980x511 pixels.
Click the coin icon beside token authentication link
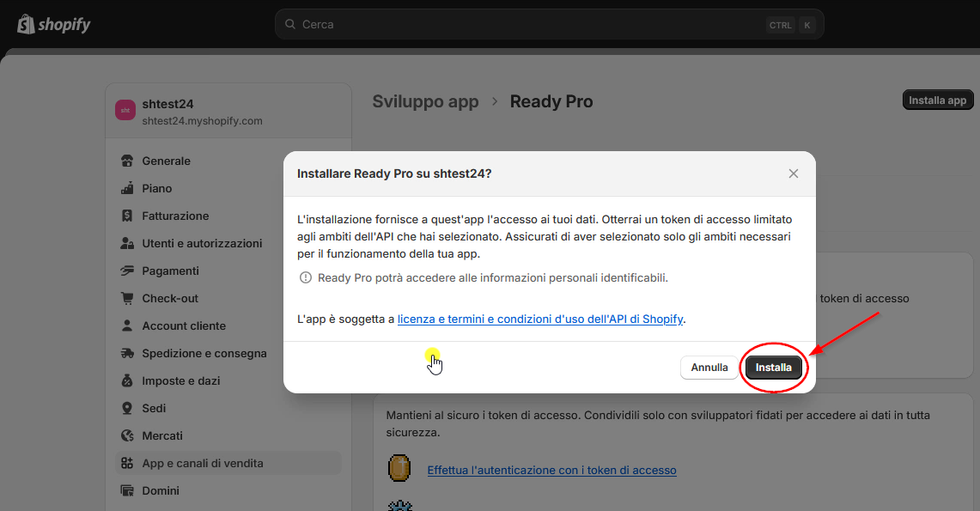(x=399, y=468)
